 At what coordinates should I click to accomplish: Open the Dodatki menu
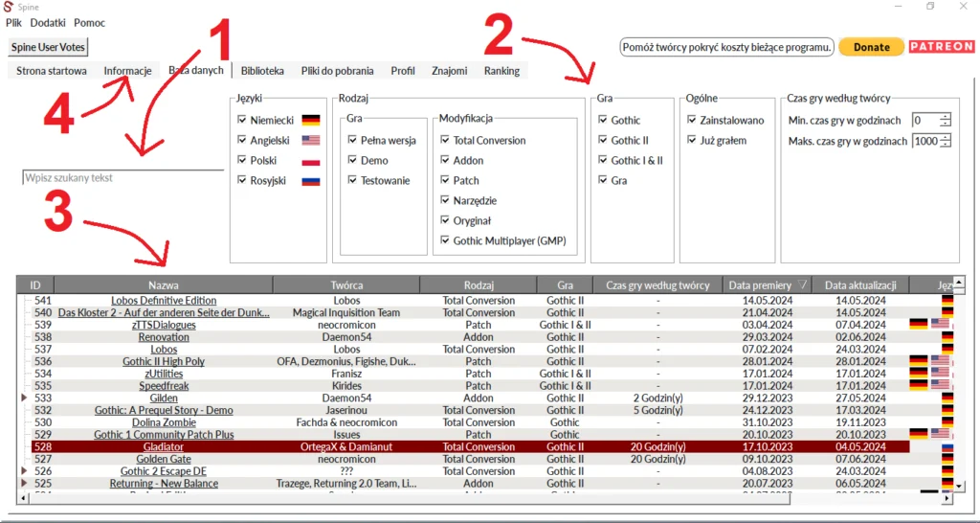48,23
